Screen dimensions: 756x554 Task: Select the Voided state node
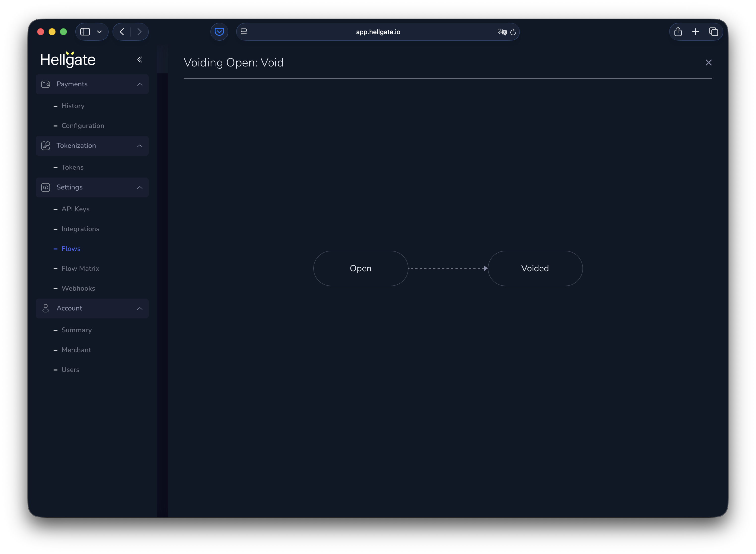(535, 268)
